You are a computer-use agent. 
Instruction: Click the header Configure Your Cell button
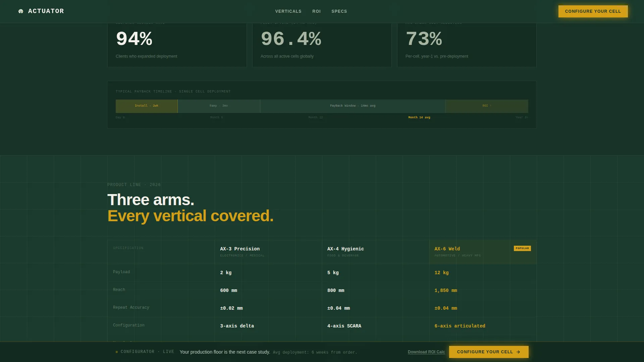point(593,11)
